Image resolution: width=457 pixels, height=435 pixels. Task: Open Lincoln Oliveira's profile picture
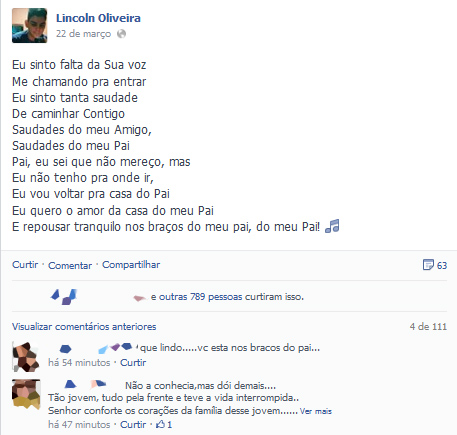(x=30, y=26)
